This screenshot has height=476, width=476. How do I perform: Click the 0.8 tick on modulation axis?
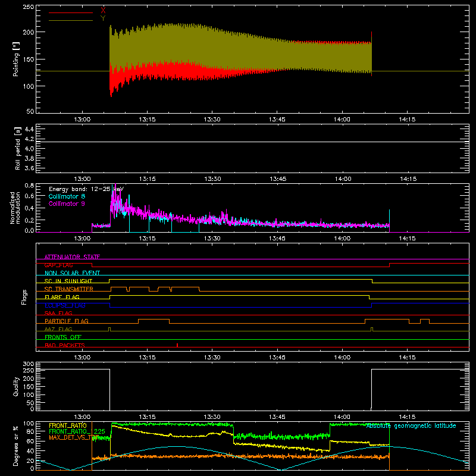tap(29, 185)
